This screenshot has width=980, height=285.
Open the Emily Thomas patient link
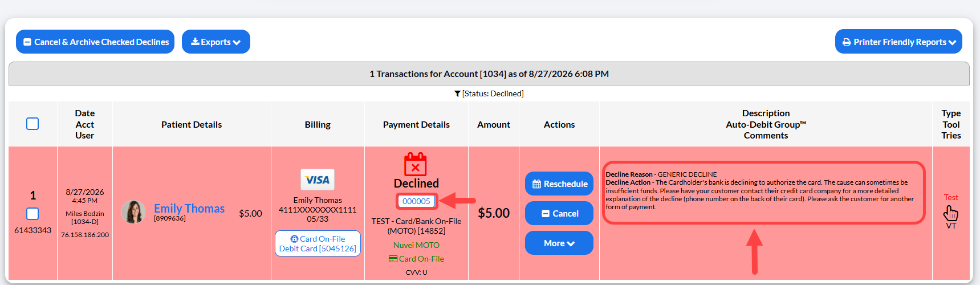click(x=189, y=209)
